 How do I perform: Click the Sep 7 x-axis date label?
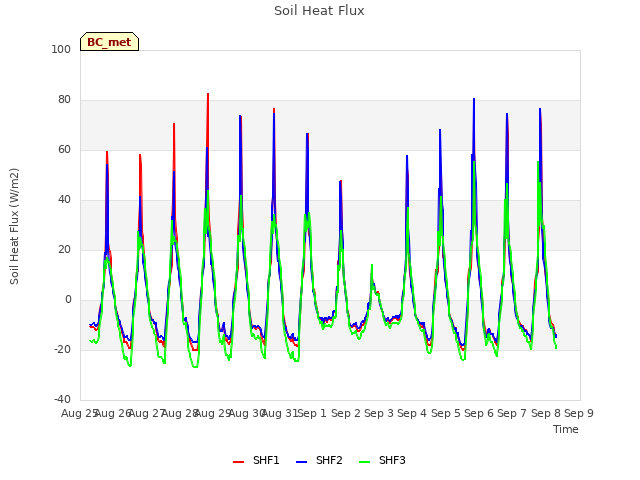512,413
